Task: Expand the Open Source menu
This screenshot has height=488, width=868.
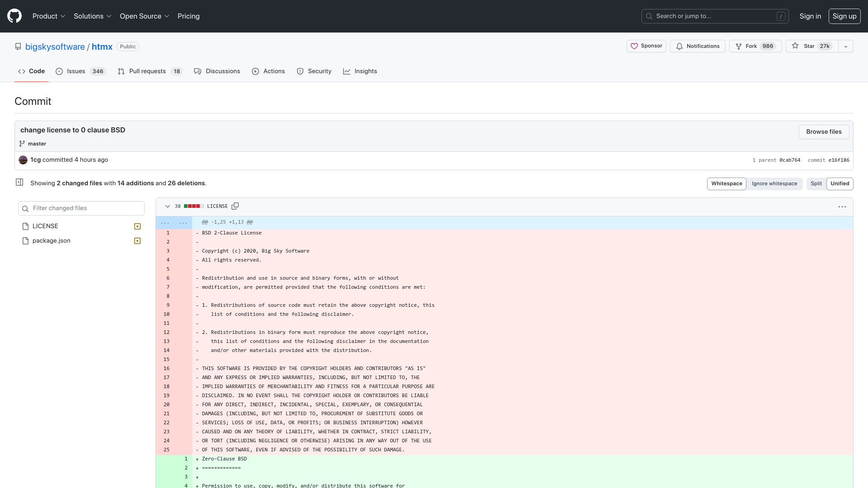Action: coord(145,16)
